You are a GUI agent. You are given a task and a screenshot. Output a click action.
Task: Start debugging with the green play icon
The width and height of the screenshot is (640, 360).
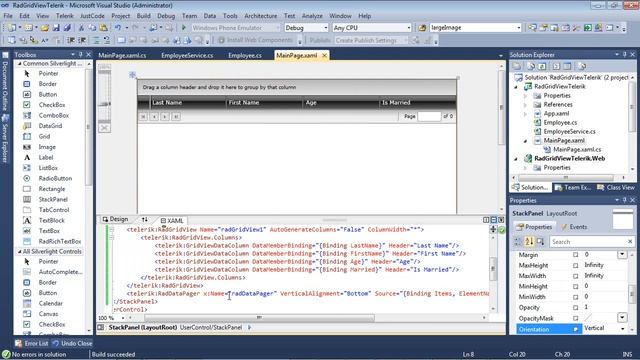(x=184, y=28)
